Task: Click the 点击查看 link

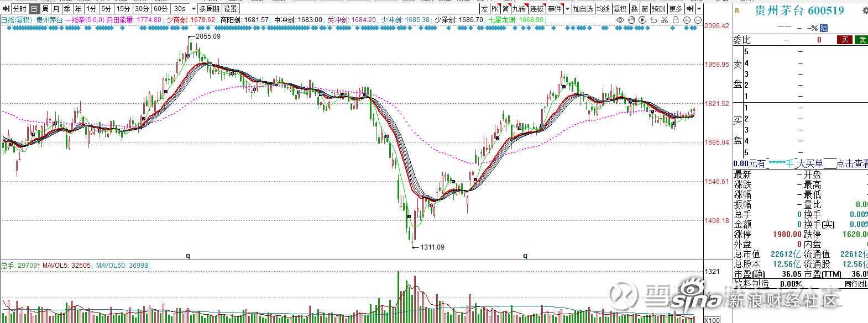Action: tap(852, 163)
